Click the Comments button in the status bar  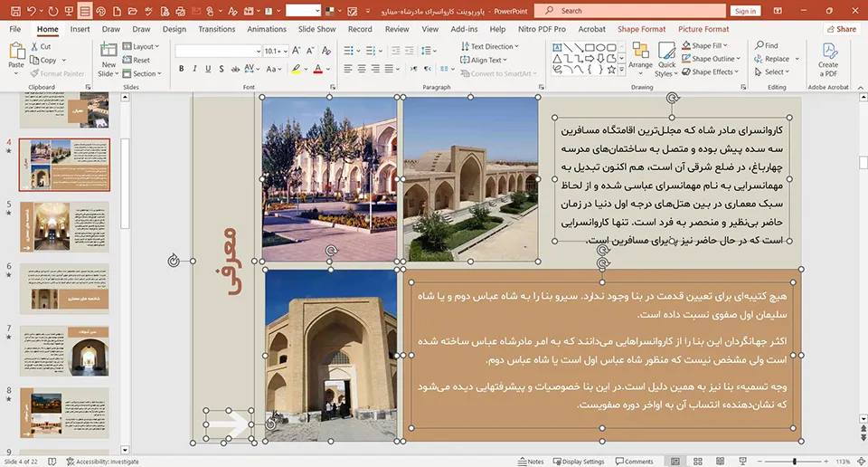coord(635,462)
